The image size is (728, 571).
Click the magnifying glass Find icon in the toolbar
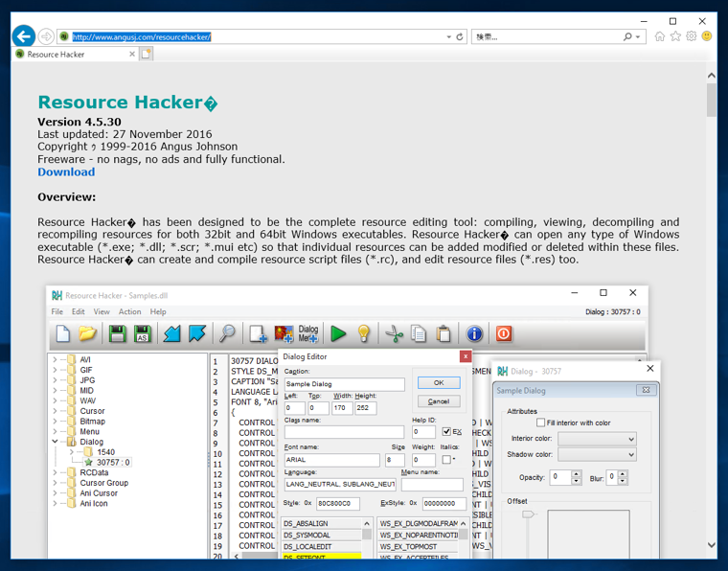tap(227, 333)
